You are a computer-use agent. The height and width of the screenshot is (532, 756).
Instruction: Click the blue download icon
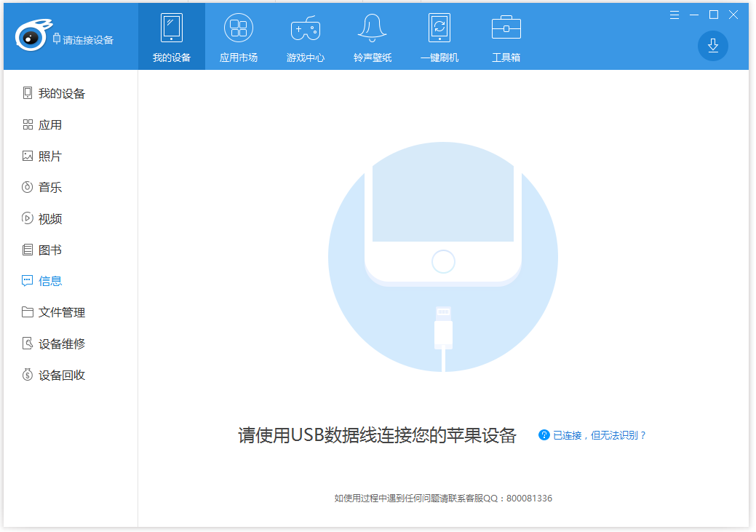click(713, 45)
